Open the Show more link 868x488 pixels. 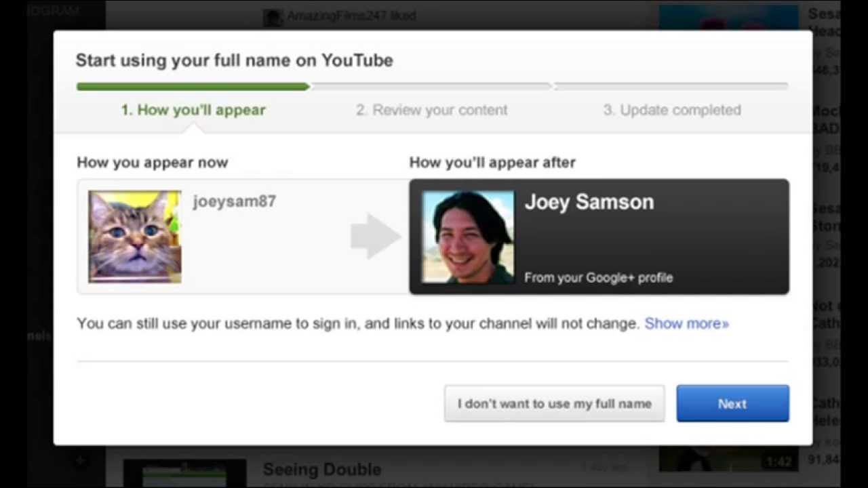[686, 323]
